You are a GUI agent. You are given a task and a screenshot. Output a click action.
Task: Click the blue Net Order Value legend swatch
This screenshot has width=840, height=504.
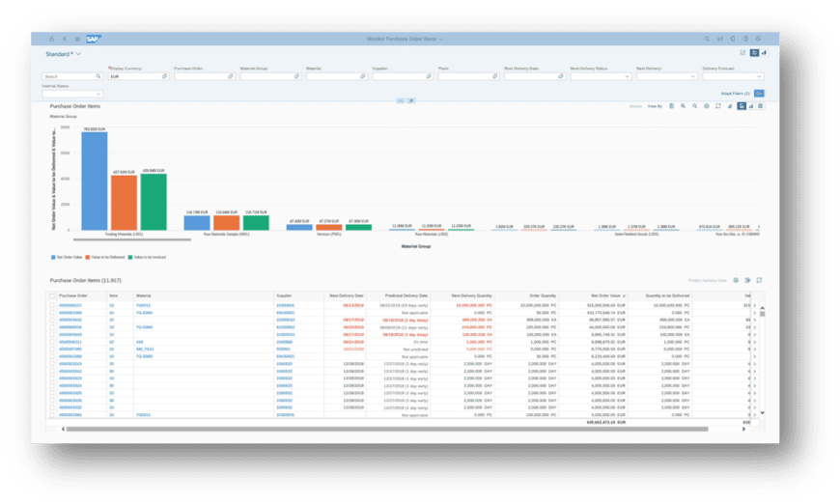(x=52, y=258)
